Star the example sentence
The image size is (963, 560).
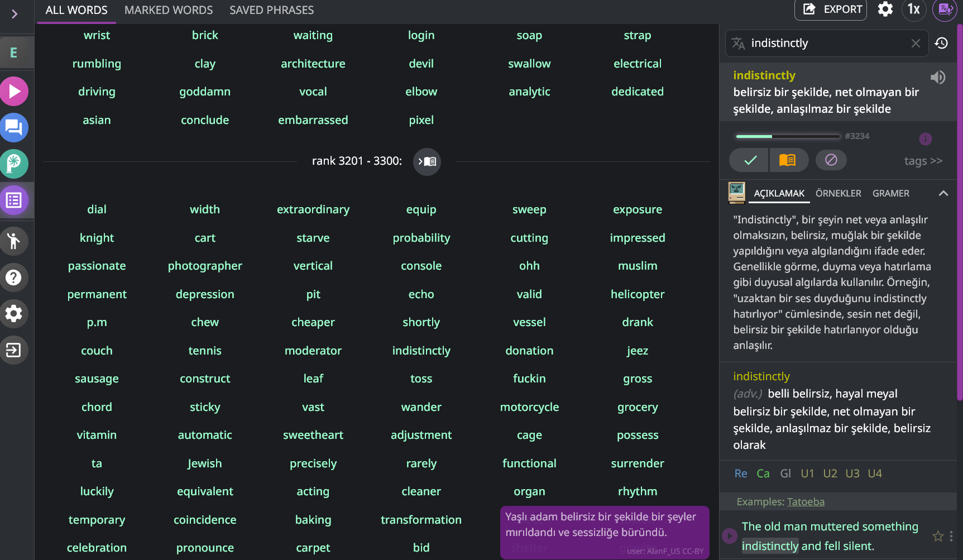click(x=938, y=536)
